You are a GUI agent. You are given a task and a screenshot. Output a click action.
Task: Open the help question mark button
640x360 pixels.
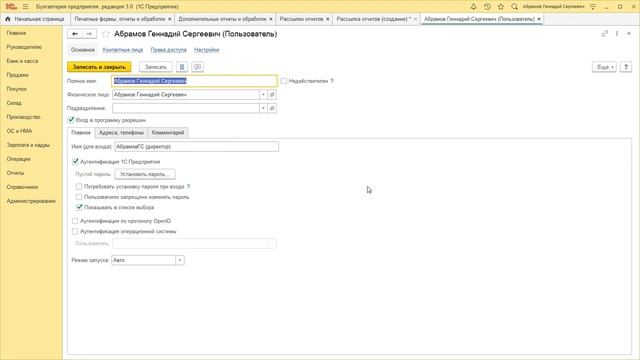click(x=626, y=67)
